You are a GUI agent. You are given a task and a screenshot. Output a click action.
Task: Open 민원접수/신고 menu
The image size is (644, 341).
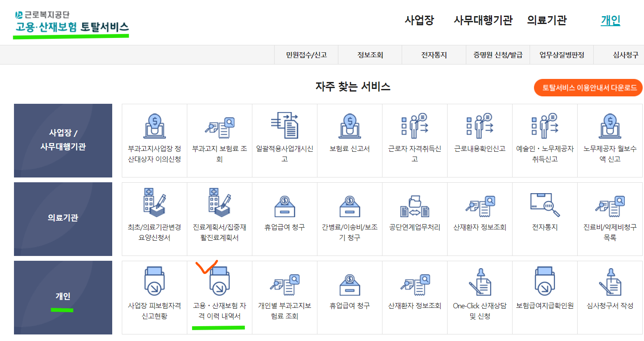tap(307, 55)
